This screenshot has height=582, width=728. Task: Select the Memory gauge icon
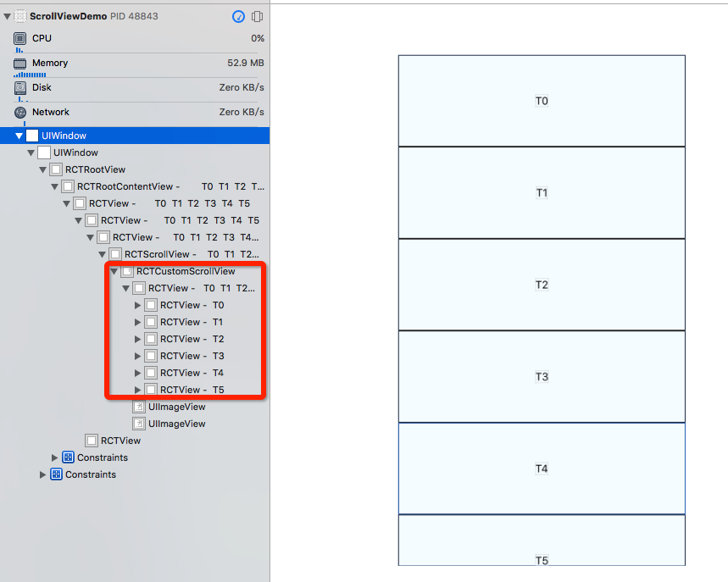click(20, 64)
